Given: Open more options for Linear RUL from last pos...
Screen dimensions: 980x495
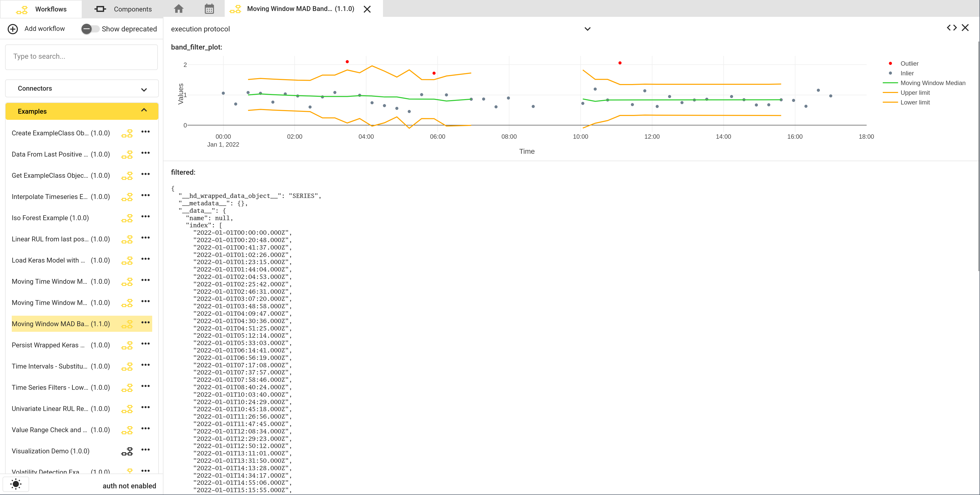Looking at the screenshot, I should (x=145, y=238).
